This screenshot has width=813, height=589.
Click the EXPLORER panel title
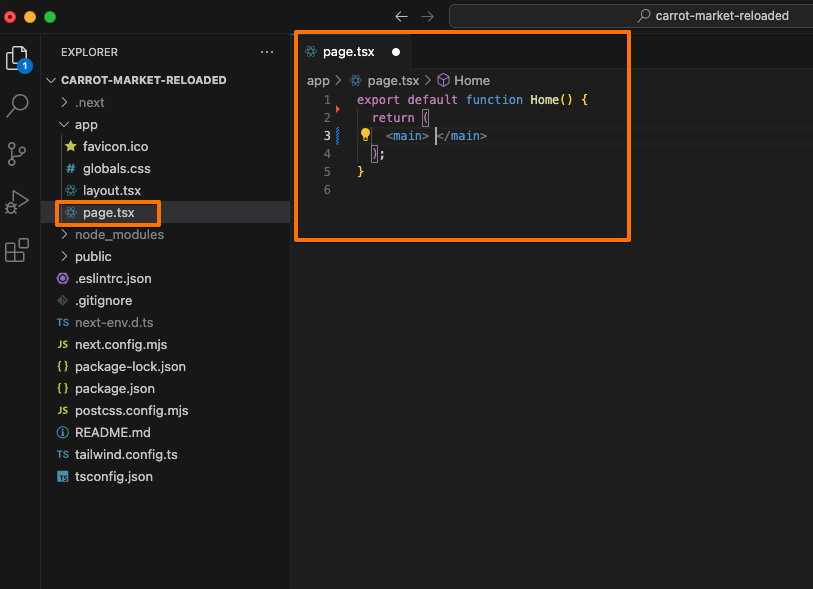89,52
